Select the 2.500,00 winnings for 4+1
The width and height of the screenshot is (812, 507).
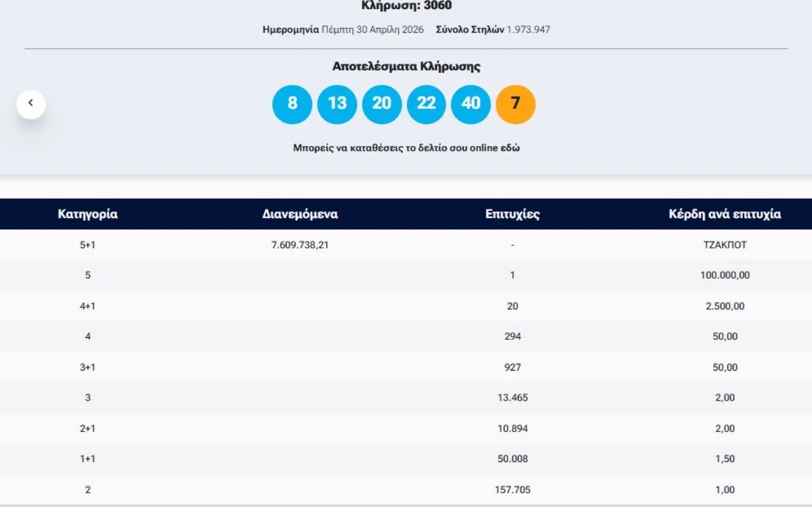pyautogui.click(x=725, y=306)
